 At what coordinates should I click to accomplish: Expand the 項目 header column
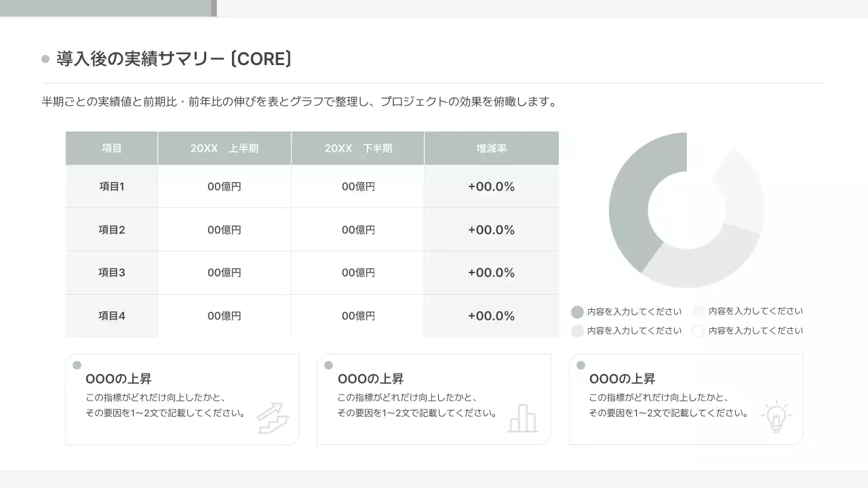point(111,148)
